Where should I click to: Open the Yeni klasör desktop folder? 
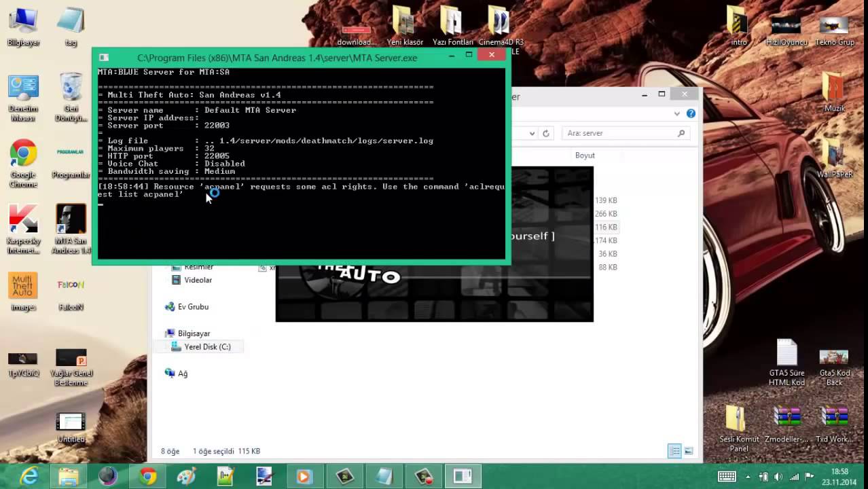(x=404, y=27)
